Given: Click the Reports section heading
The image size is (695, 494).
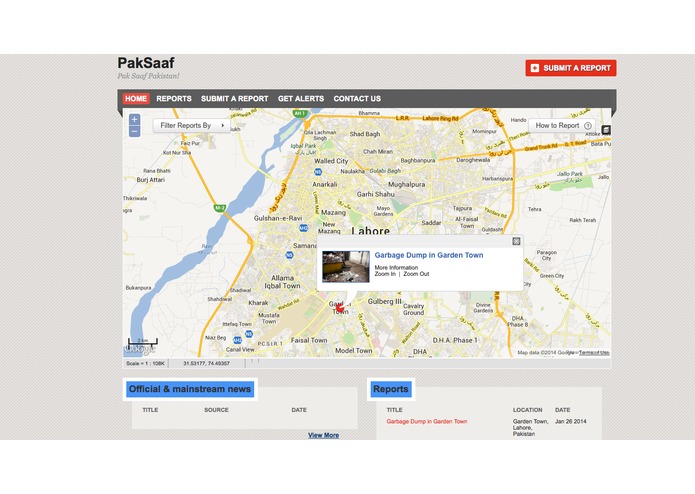Looking at the screenshot, I should pos(390,389).
